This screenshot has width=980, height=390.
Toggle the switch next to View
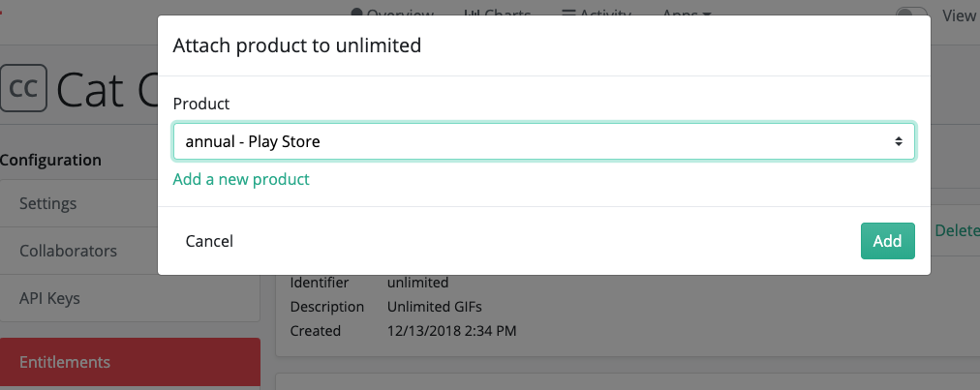point(911,14)
